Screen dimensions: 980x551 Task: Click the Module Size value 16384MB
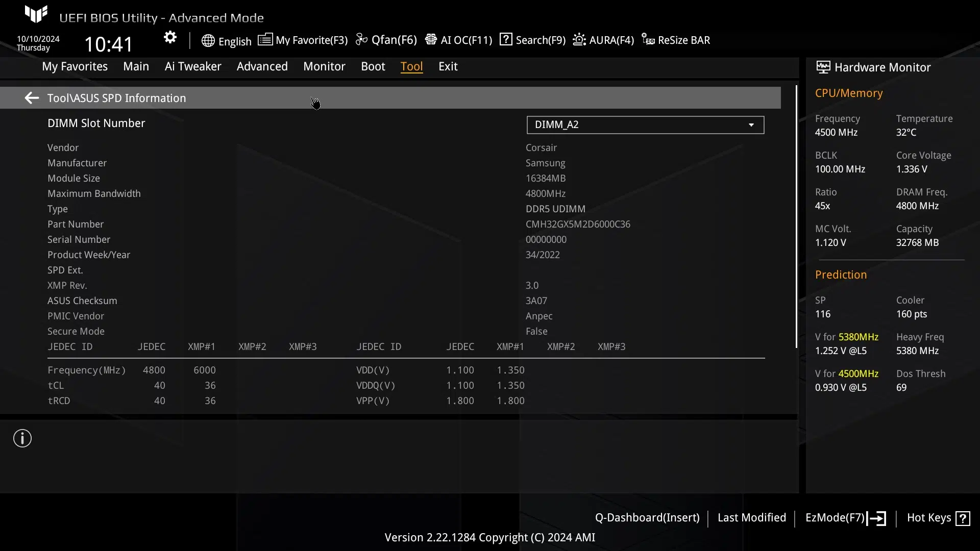tap(546, 178)
